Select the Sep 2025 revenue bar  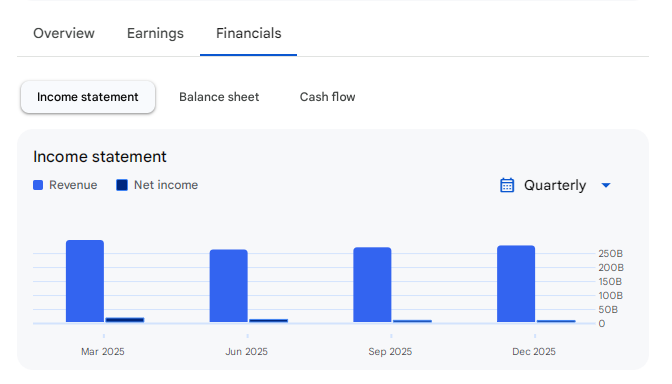click(x=372, y=285)
